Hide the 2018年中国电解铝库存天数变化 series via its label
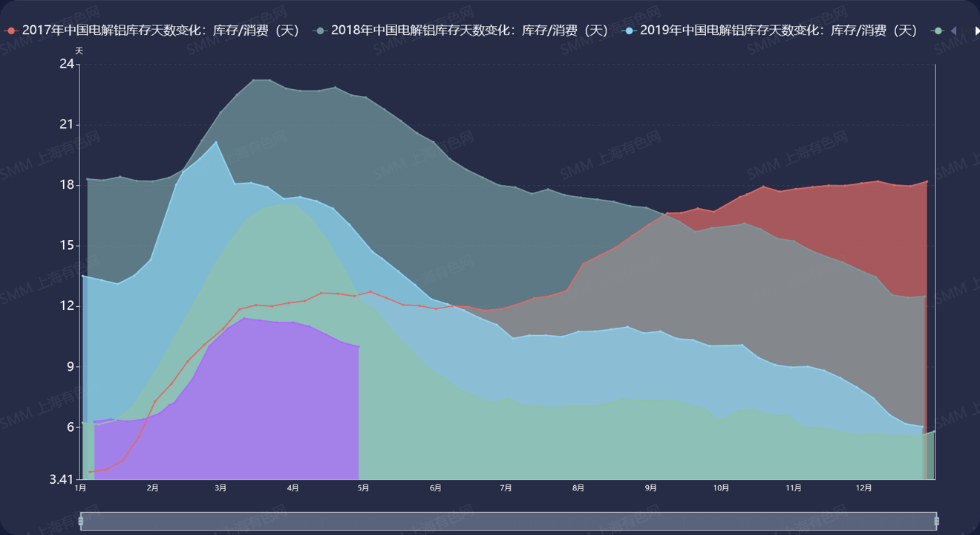980x535 pixels. coord(470,30)
